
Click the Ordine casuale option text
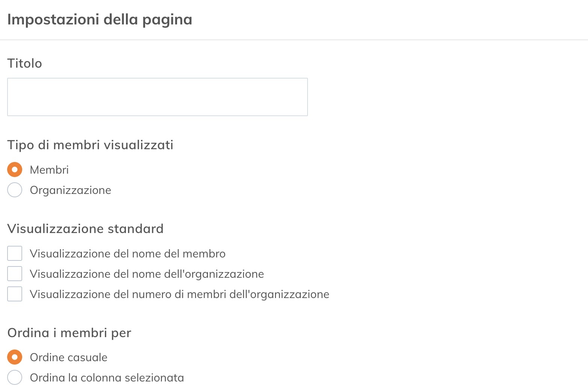tap(68, 357)
